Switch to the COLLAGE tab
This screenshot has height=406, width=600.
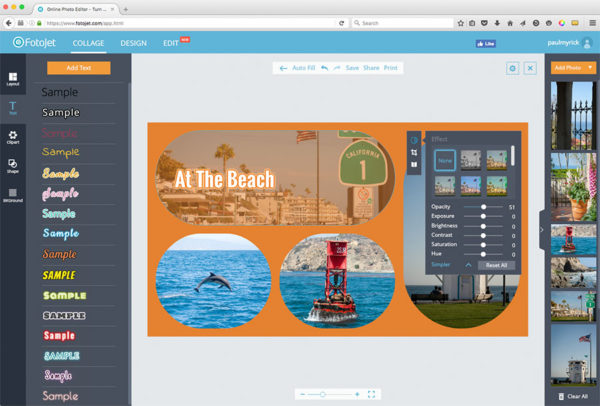tap(88, 43)
